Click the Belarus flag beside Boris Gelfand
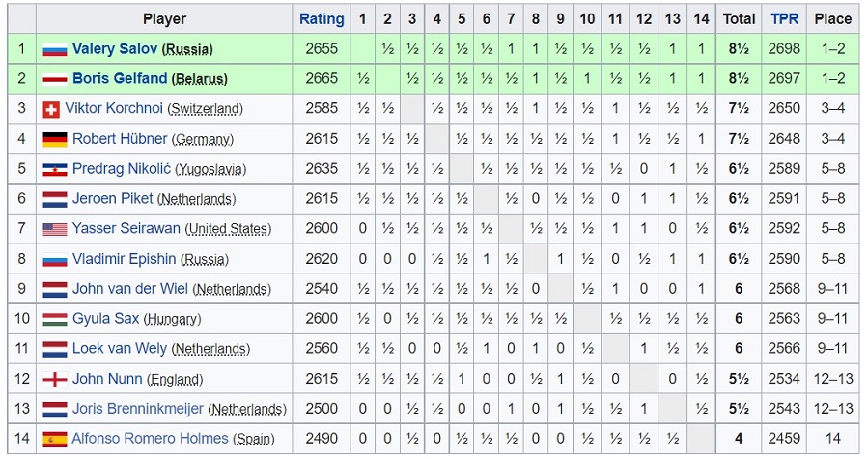The height and width of the screenshot is (459, 868). [x=55, y=80]
